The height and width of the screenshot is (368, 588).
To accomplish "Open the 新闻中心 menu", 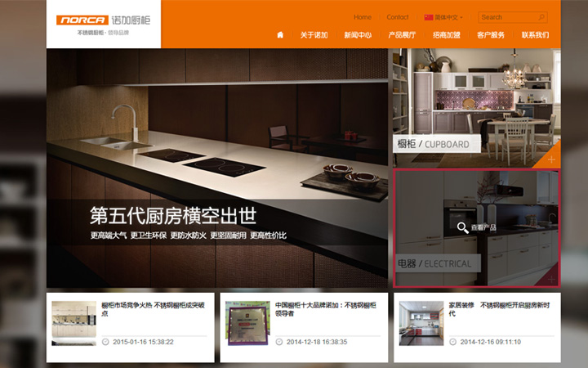I will tap(358, 35).
